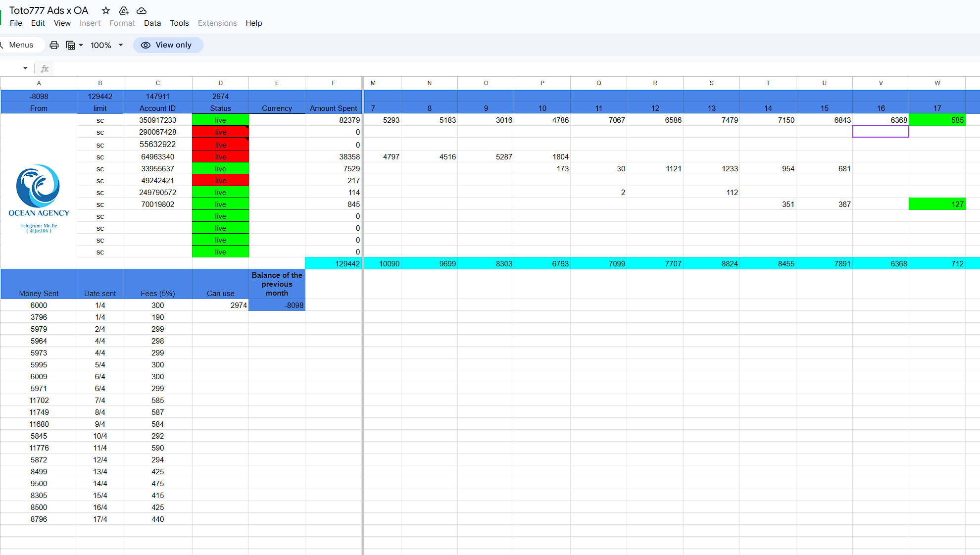
Task: Expand the zoom 100% dropdown
Action: [x=120, y=45]
